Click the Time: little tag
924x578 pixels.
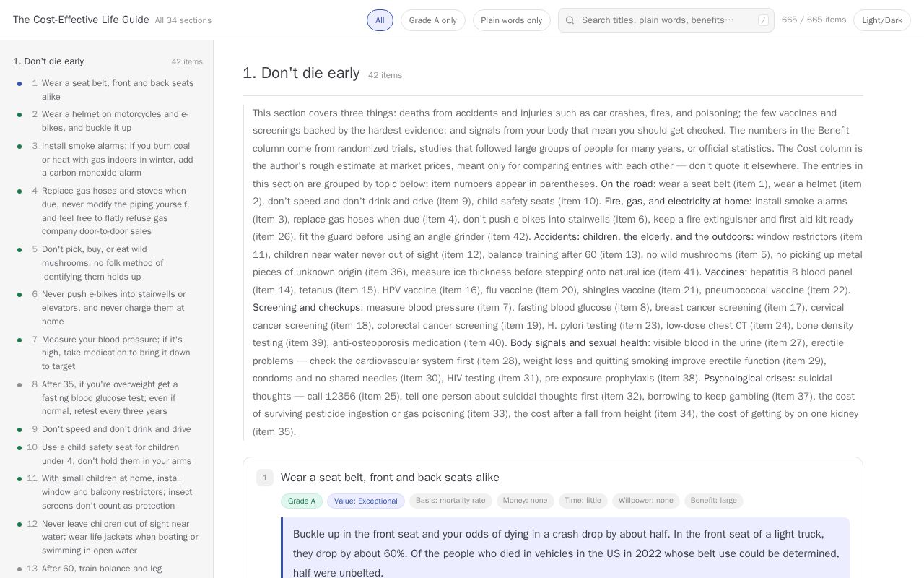tap(583, 501)
